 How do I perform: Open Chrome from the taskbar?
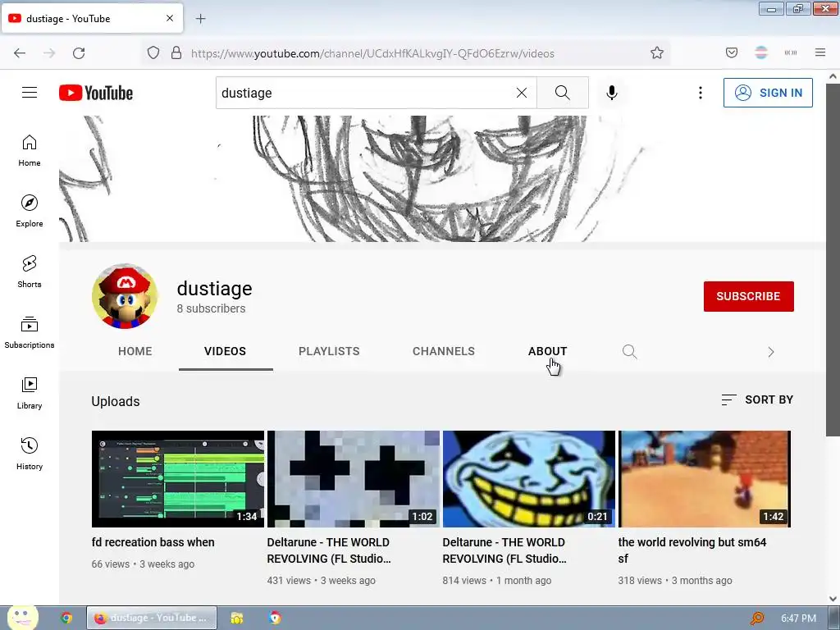(66, 618)
